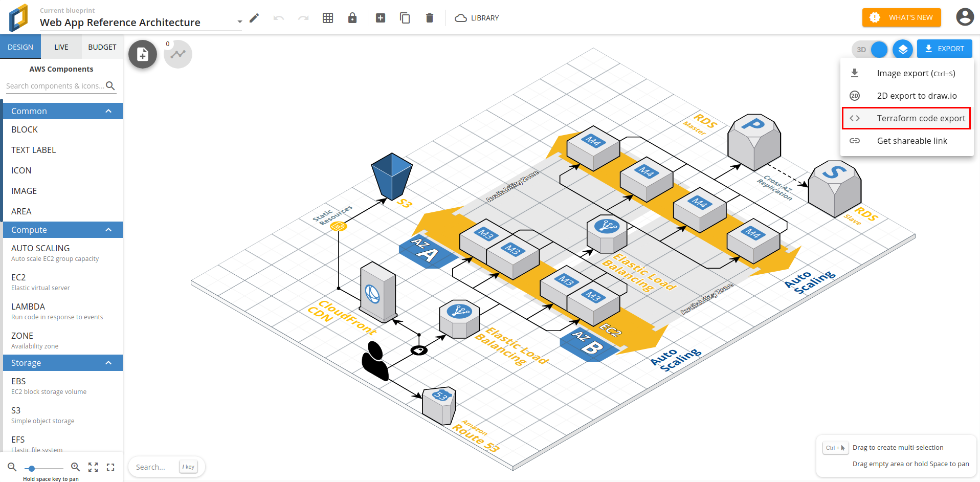980x482 pixels.
Task: Select Terraform code export from the menu
Action: [x=921, y=118]
